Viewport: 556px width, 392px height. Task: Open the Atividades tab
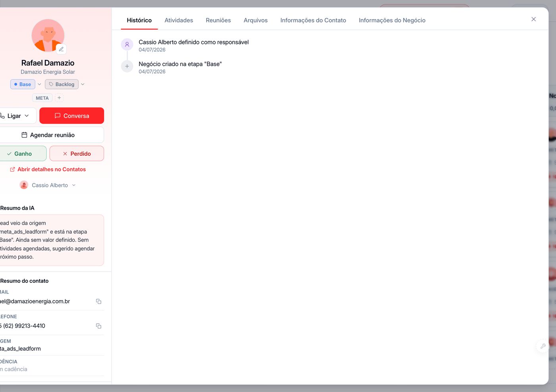179,20
